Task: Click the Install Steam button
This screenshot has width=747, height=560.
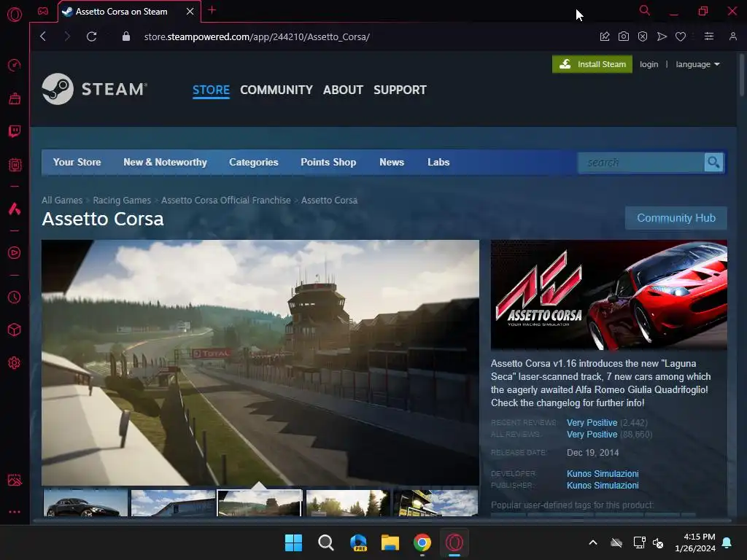Action: tap(592, 64)
